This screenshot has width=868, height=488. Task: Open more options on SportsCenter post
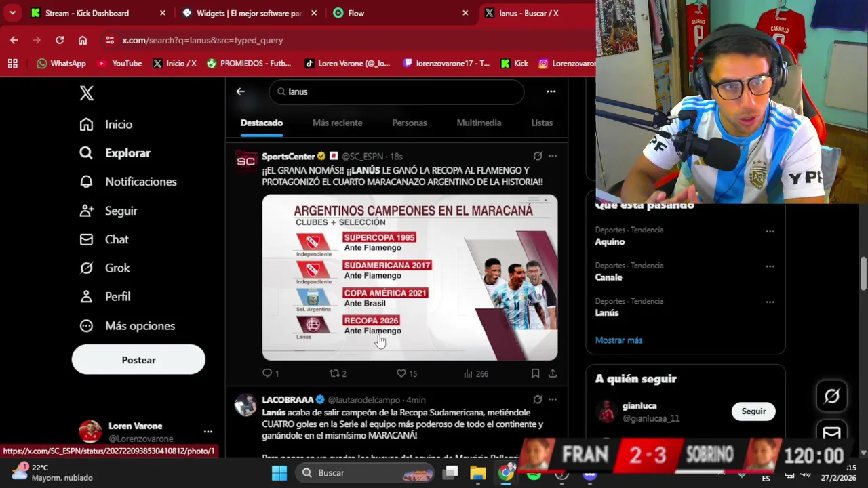[x=553, y=157]
